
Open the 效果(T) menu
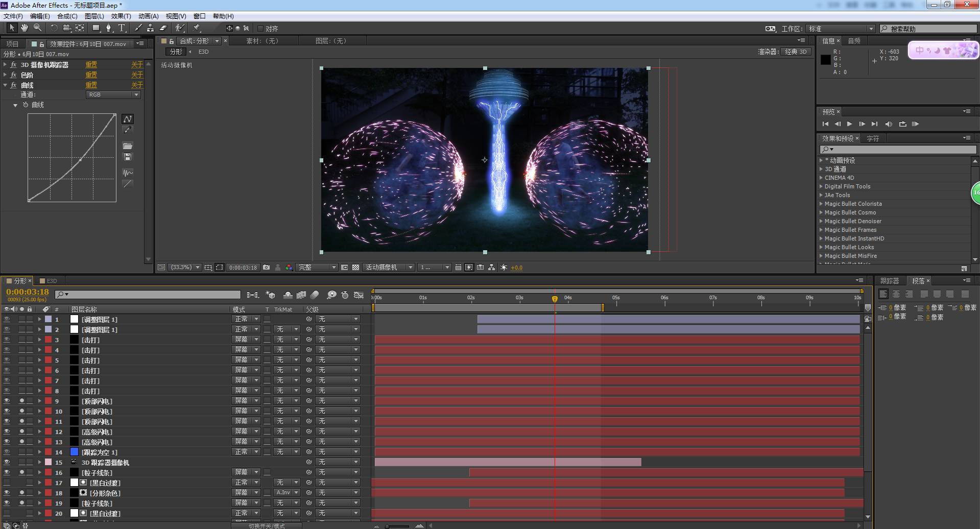[x=121, y=16]
